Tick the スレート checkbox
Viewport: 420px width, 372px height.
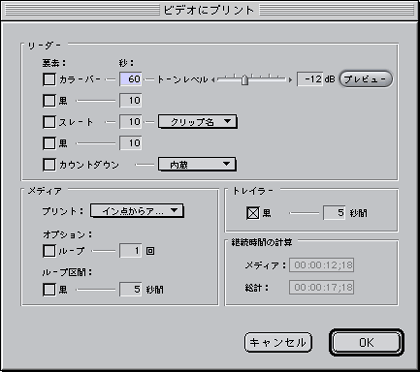(x=49, y=122)
